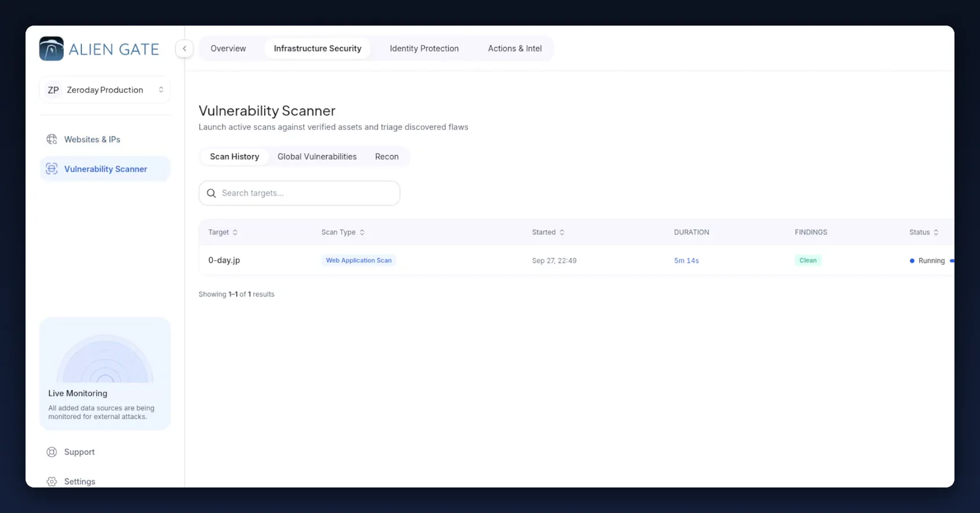Open the Identity Protection tab
This screenshot has height=513, width=980.
tap(424, 49)
